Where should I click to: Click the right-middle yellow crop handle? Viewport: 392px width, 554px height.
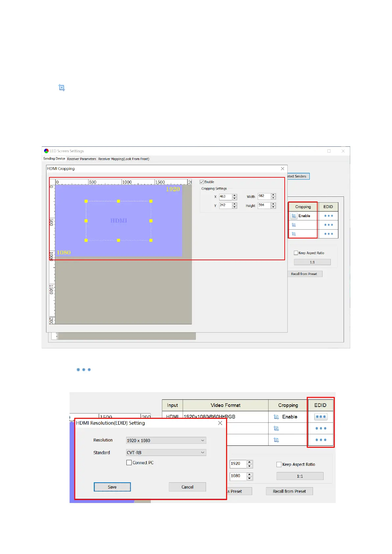tap(151, 221)
